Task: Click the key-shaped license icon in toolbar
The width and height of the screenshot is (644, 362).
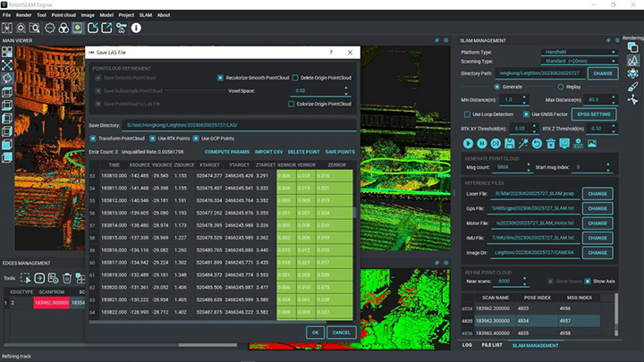Action: click(x=121, y=28)
